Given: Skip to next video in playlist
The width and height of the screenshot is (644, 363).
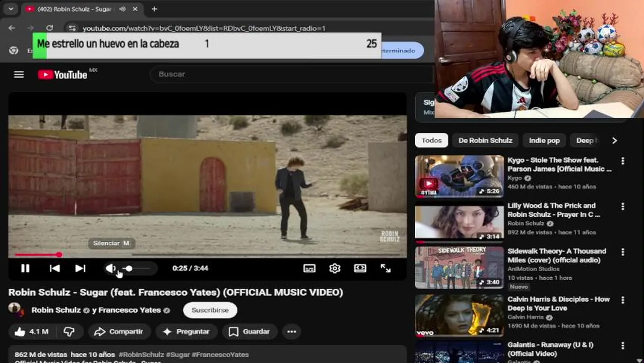Looking at the screenshot, I should pos(80,268).
